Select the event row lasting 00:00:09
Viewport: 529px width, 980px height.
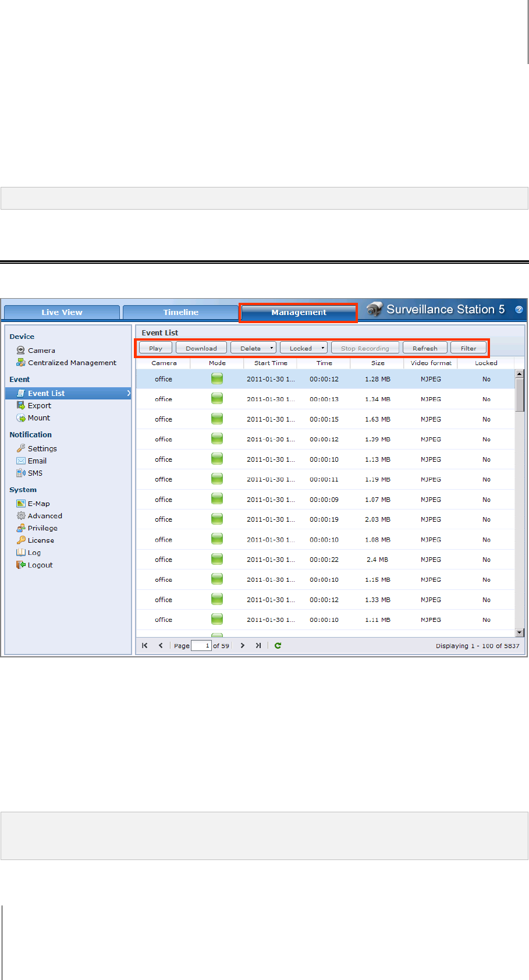[326, 500]
